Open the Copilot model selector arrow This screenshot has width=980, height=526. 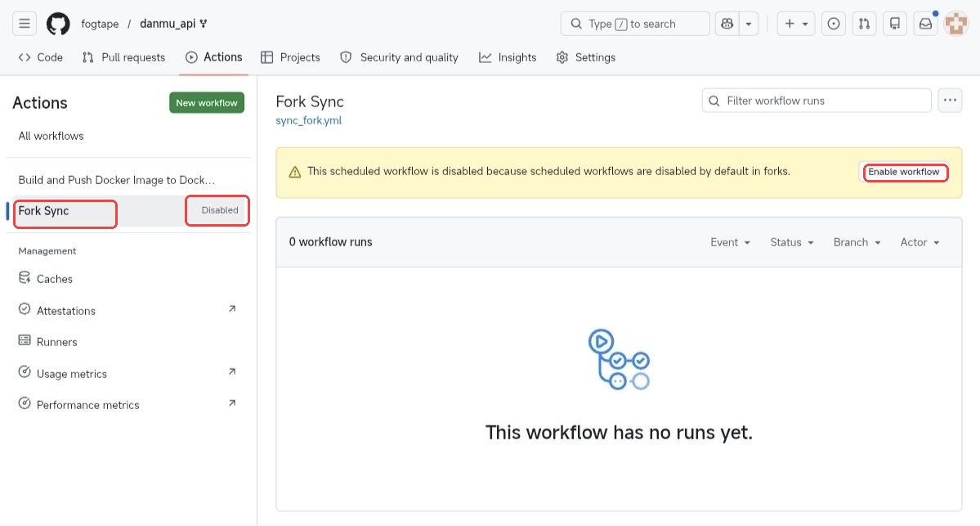tap(749, 23)
